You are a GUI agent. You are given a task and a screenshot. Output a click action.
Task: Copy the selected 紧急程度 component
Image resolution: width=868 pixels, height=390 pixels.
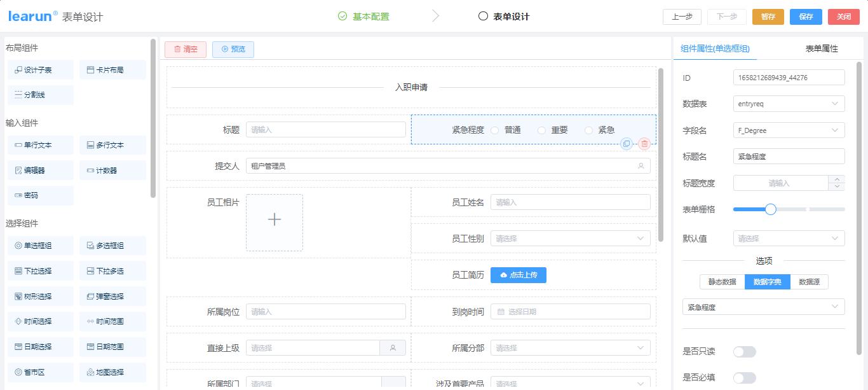point(627,144)
